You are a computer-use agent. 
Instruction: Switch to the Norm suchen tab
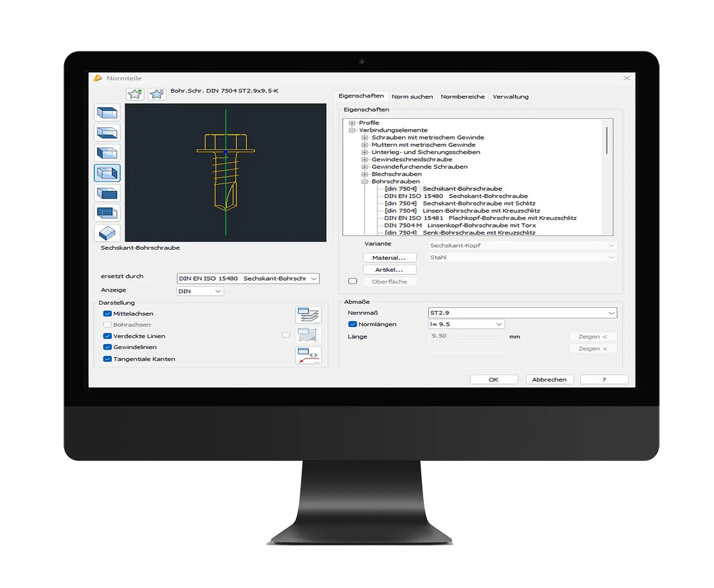click(412, 97)
